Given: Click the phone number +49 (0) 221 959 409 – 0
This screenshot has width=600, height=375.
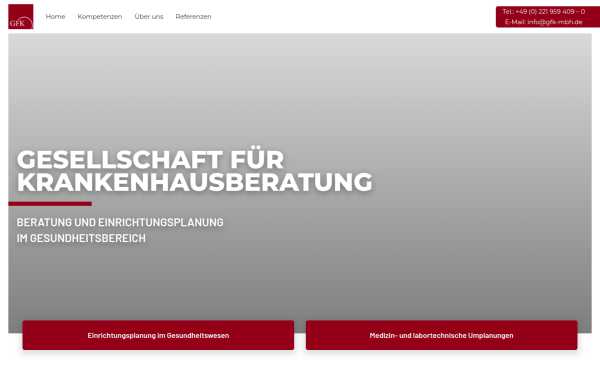Looking at the screenshot, I should pyautogui.click(x=550, y=11).
